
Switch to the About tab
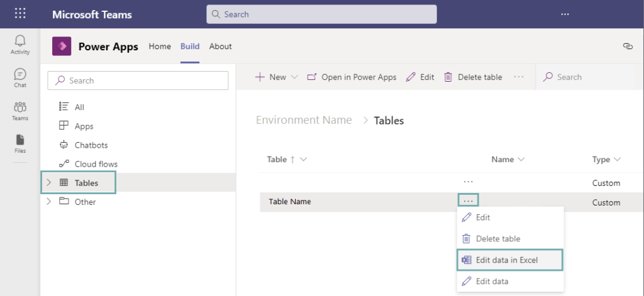pos(220,47)
